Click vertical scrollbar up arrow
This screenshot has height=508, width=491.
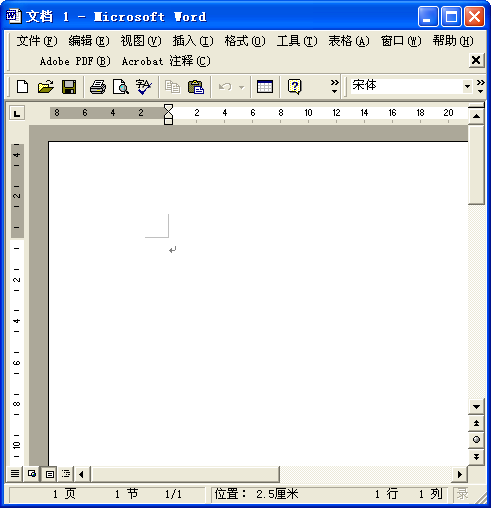pyautogui.click(x=476, y=116)
